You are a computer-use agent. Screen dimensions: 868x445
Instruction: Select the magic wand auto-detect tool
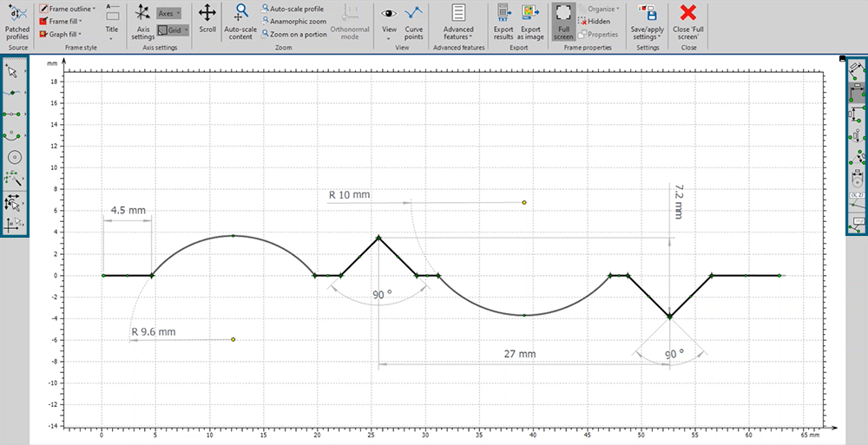coord(14,179)
